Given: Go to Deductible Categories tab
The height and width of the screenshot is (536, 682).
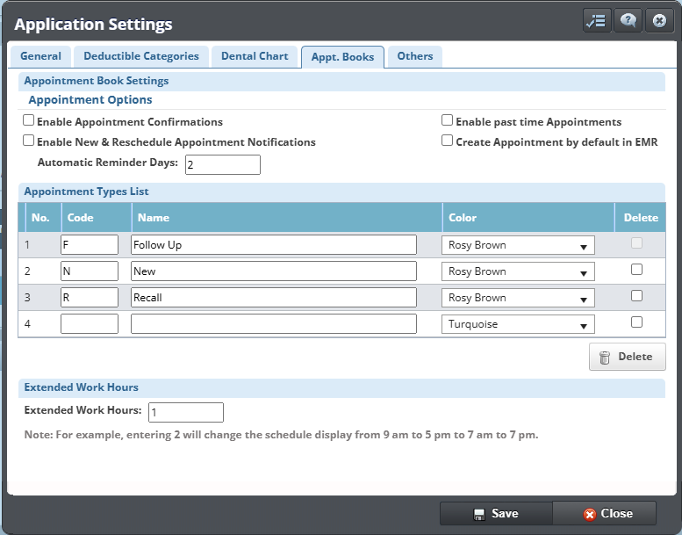Looking at the screenshot, I should 141,57.
